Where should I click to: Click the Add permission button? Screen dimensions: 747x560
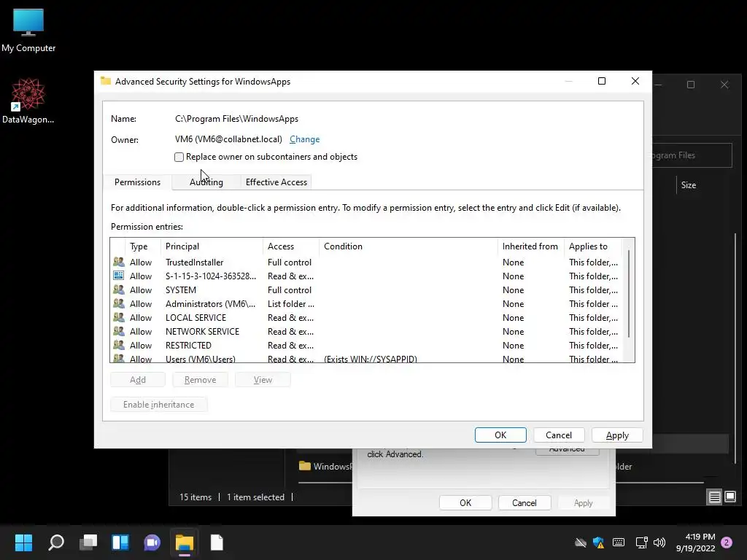138,379
